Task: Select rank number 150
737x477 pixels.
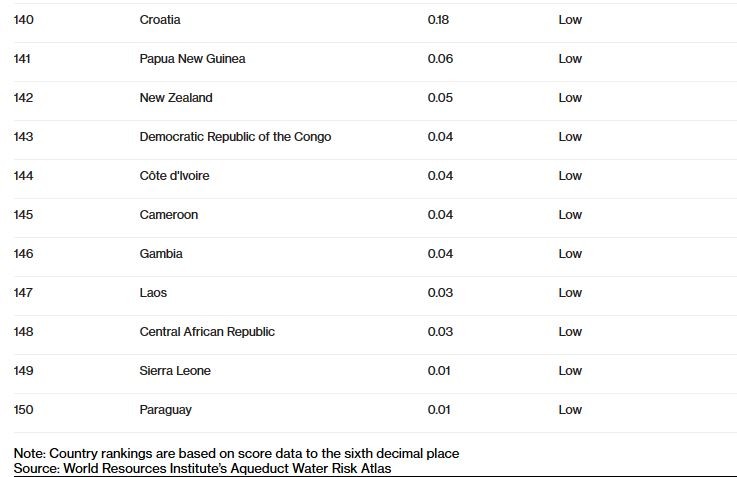Action: coord(23,410)
